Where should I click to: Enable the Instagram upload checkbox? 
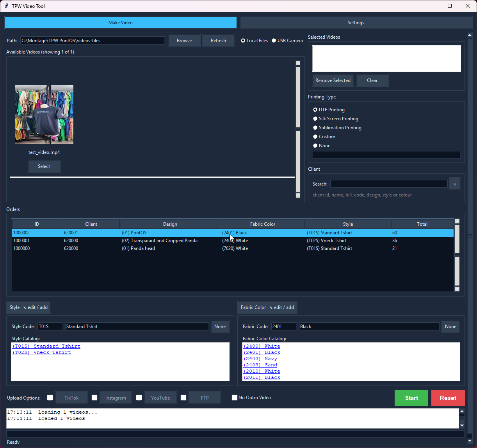[94, 398]
